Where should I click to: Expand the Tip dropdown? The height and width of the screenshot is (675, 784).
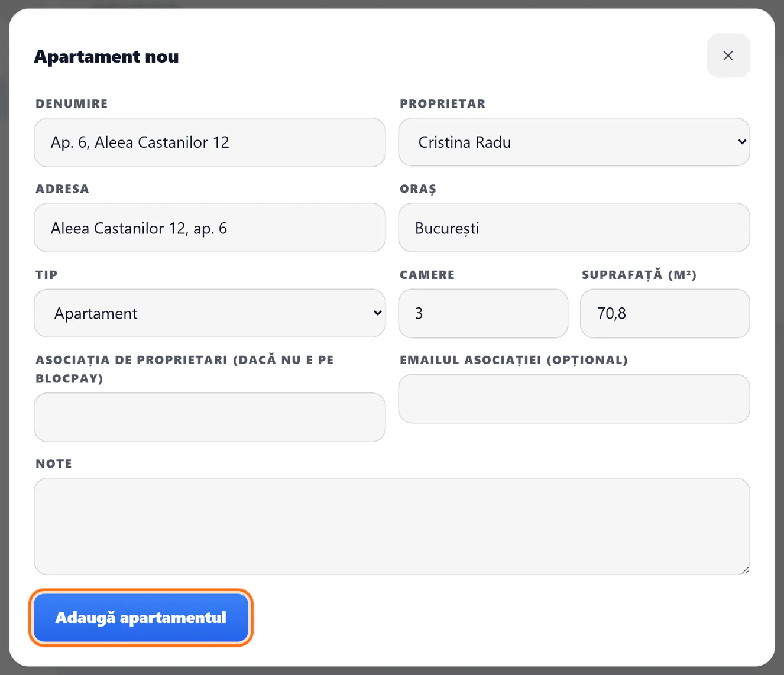(x=210, y=313)
